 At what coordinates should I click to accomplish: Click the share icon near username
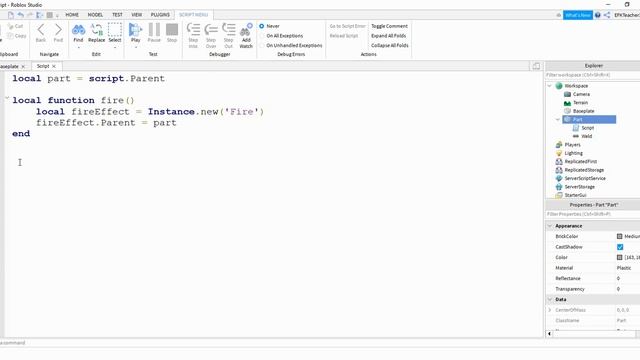[x=607, y=15]
